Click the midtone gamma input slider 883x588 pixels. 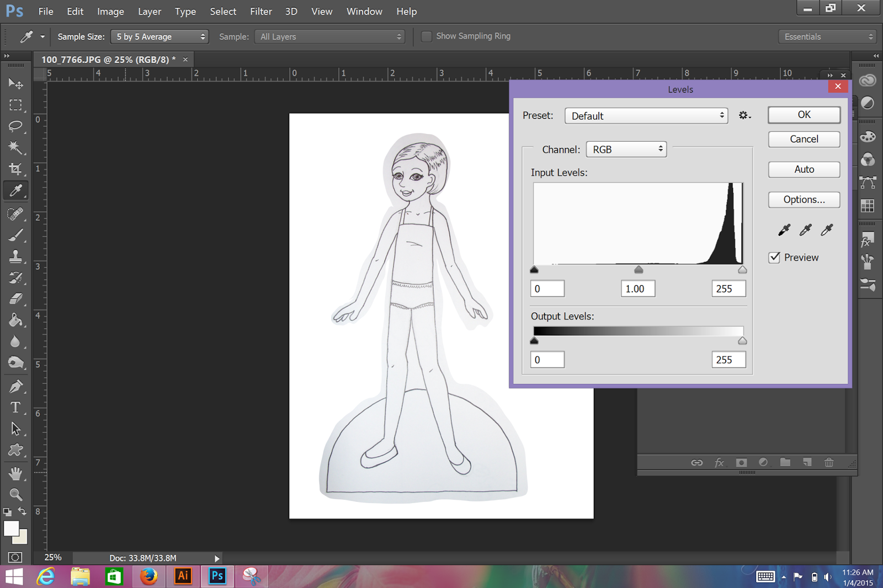(x=639, y=270)
